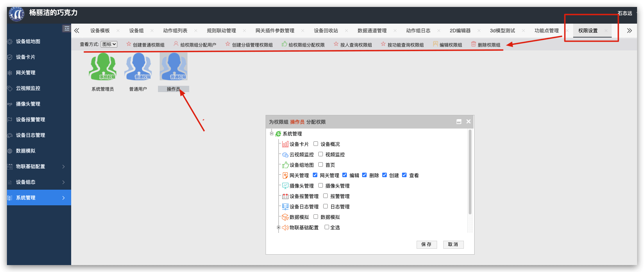644x272 pixels.
Task: Open 设备报警管理 sidebar item
Action: (x=39, y=119)
